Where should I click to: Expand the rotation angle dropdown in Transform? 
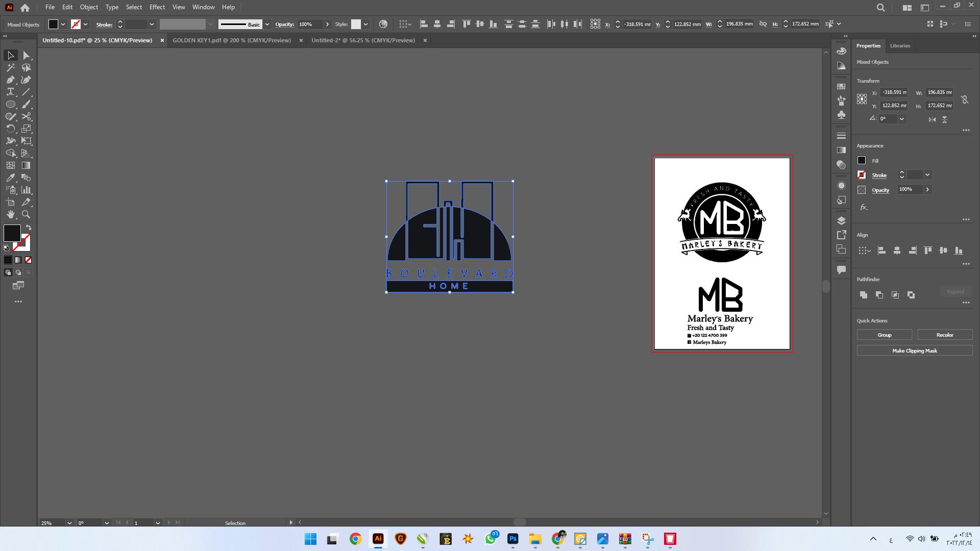[x=902, y=119]
